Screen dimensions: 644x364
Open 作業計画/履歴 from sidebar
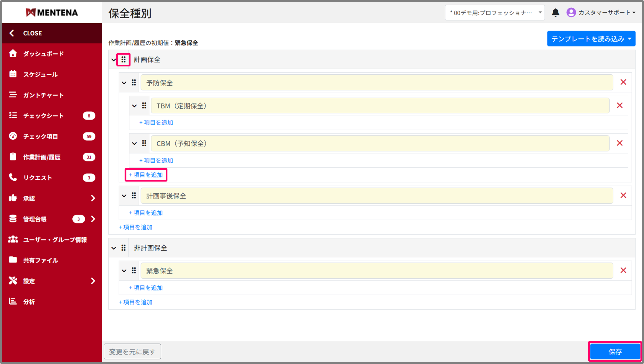[x=42, y=157]
